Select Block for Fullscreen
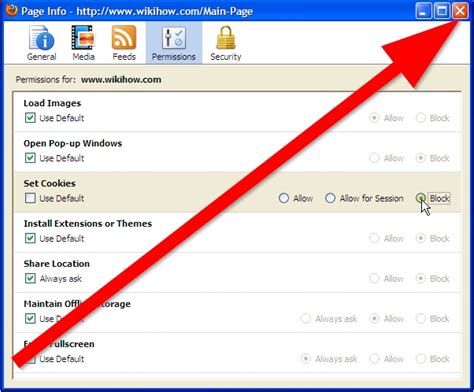 421,359
